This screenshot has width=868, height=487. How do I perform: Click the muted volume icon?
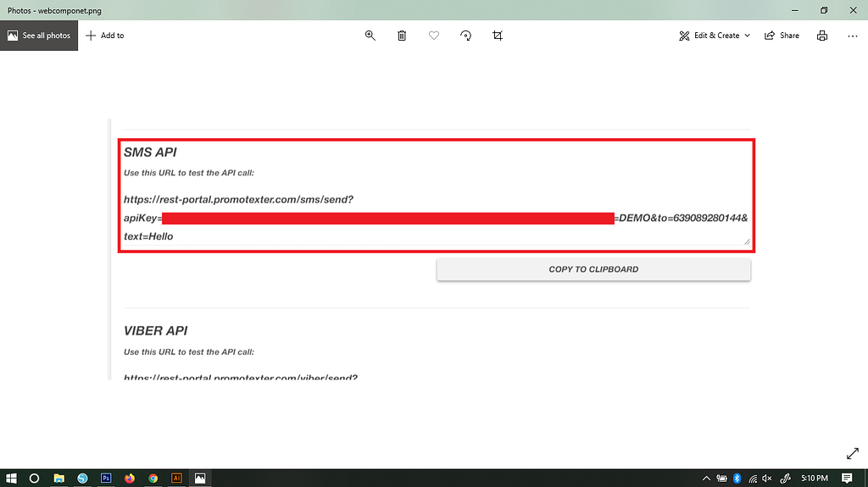tap(766, 479)
